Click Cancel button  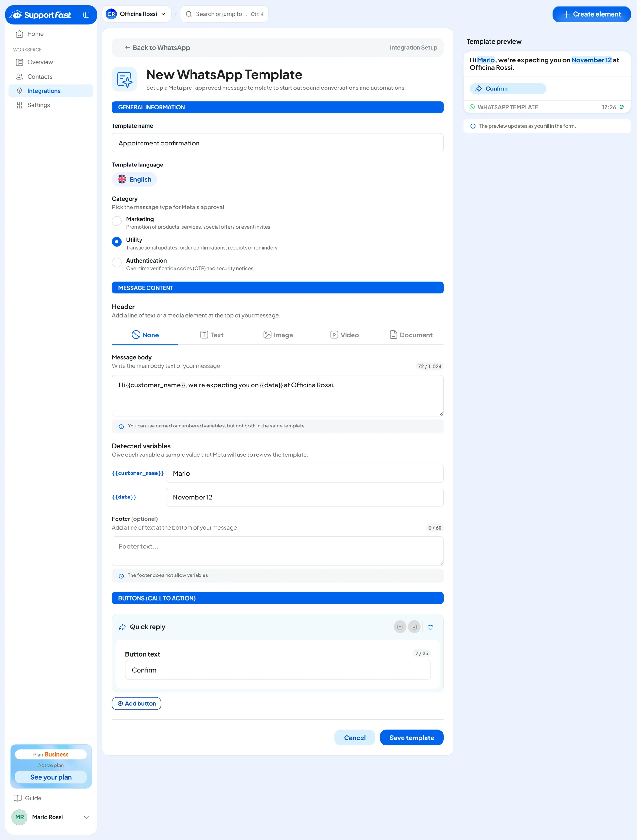354,738
